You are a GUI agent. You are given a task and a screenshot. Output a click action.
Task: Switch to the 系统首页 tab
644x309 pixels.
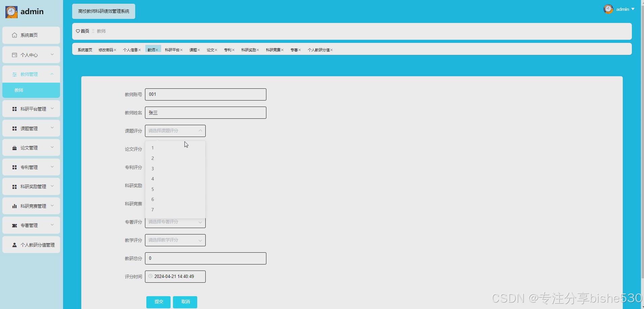click(85, 50)
